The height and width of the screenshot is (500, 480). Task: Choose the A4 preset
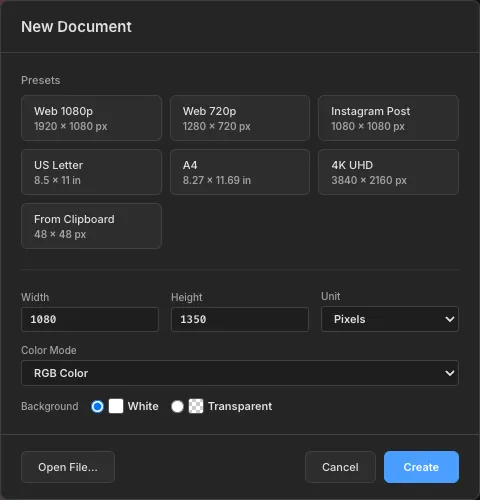pyautogui.click(x=240, y=172)
